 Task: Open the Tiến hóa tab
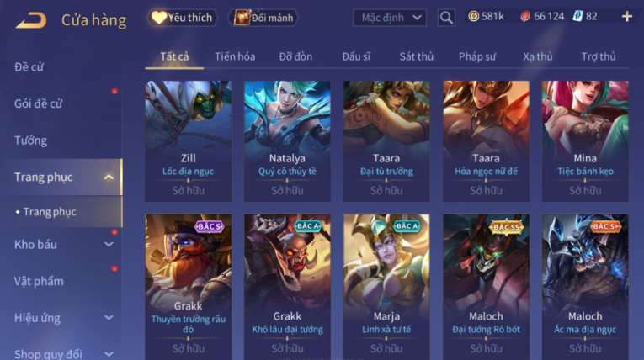[235, 56]
